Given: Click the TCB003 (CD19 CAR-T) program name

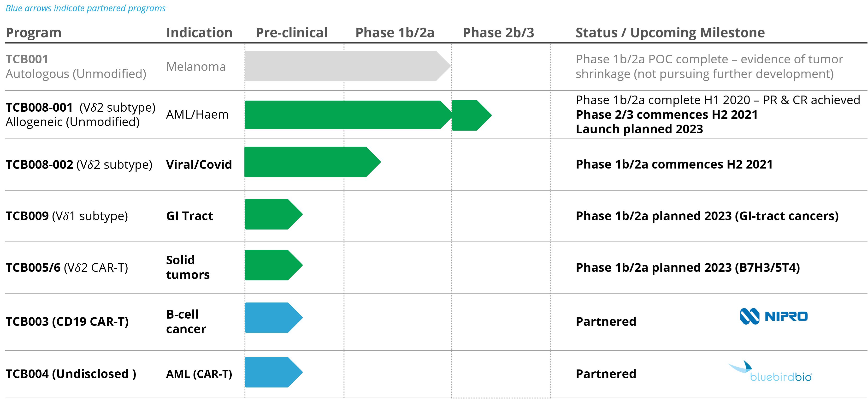Looking at the screenshot, I should pos(67,321).
